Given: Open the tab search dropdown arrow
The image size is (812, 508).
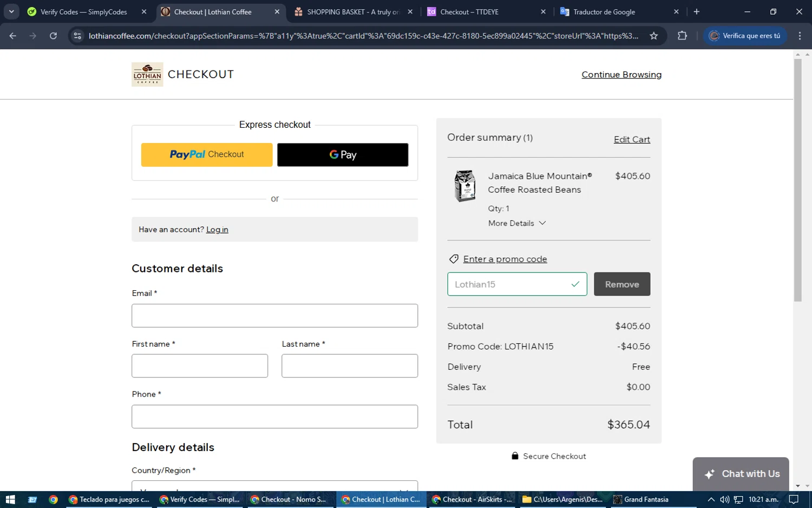Looking at the screenshot, I should coord(11,11).
